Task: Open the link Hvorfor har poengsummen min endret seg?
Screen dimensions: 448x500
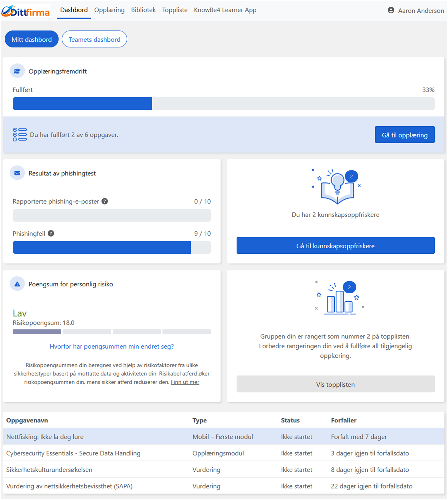Action: (x=112, y=346)
